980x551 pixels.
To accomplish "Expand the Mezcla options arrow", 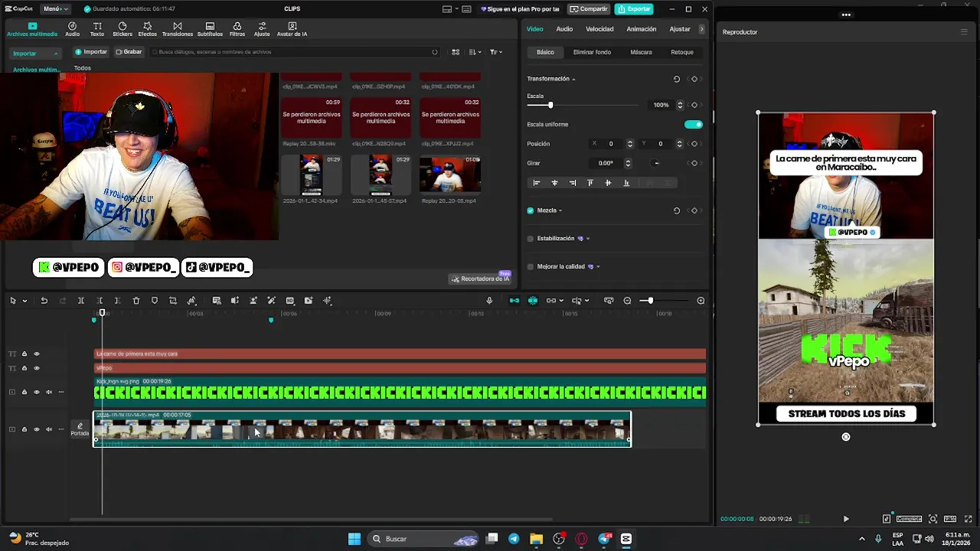I will (560, 210).
